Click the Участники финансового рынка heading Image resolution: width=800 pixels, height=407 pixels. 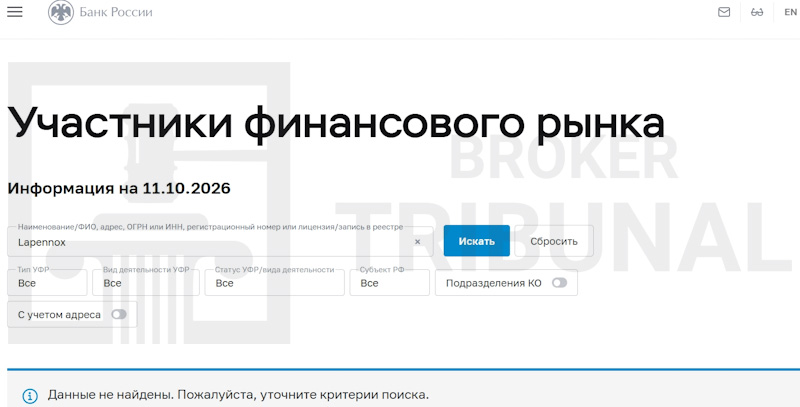coord(336,123)
